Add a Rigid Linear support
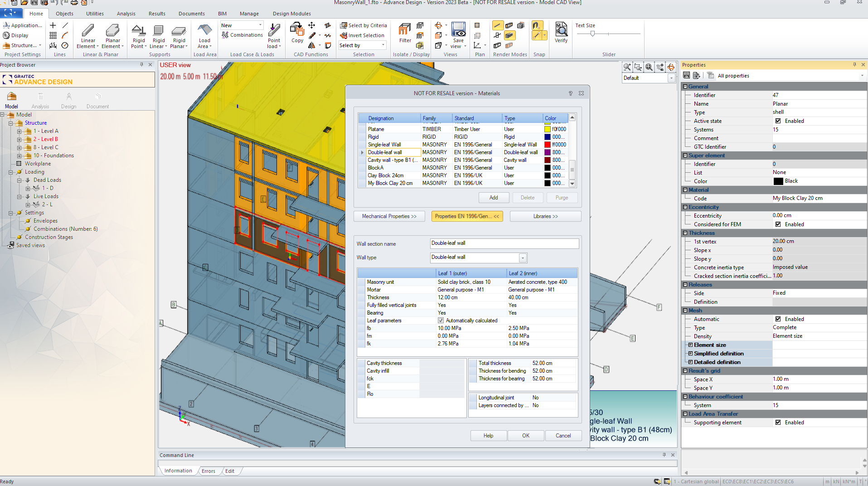 coord(158,36)
